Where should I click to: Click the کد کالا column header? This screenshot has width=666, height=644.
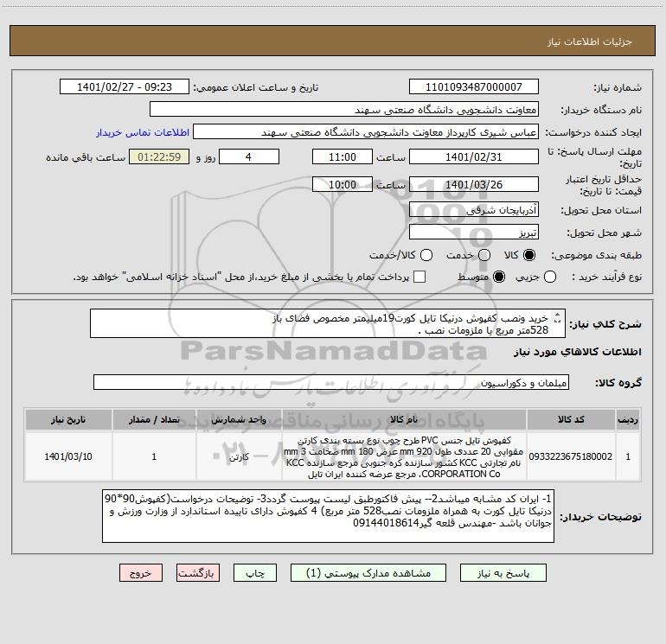click(x=571, y=419)
